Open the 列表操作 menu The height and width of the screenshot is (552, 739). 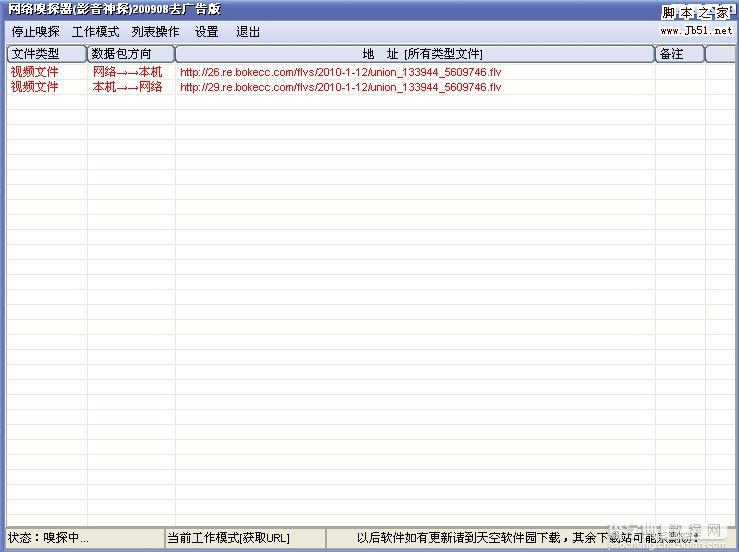pos(155,32)
